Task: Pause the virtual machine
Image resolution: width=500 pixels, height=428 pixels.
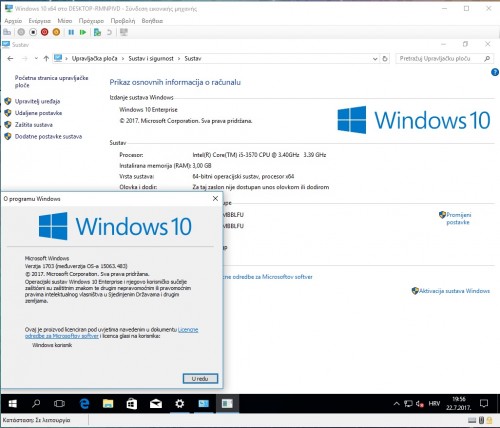Action: [x=71, y=32]
